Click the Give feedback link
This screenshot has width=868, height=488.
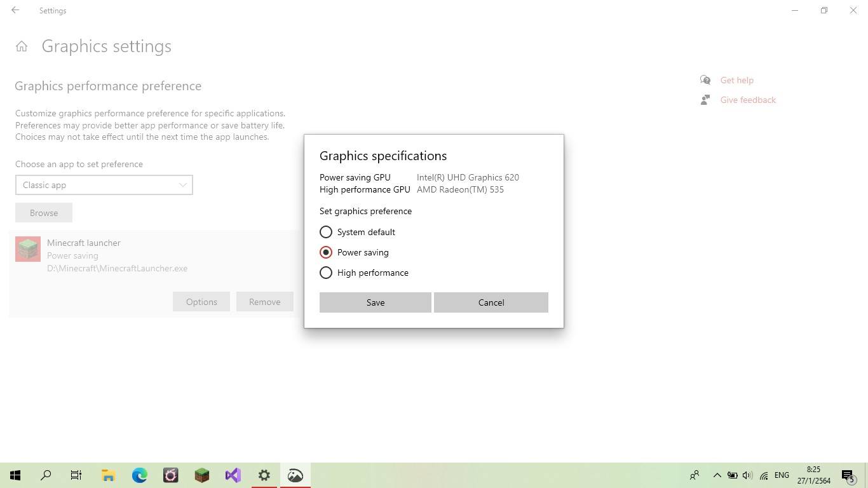tap(747, 100)
